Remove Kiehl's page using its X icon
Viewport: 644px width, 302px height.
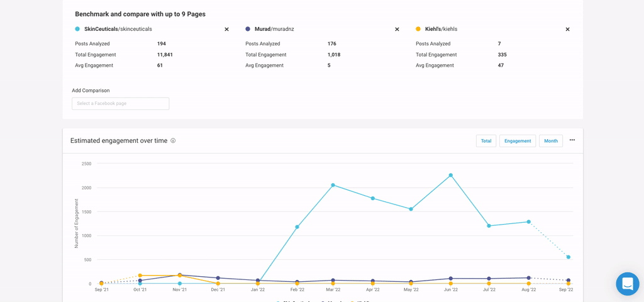[x=567, y=30]
